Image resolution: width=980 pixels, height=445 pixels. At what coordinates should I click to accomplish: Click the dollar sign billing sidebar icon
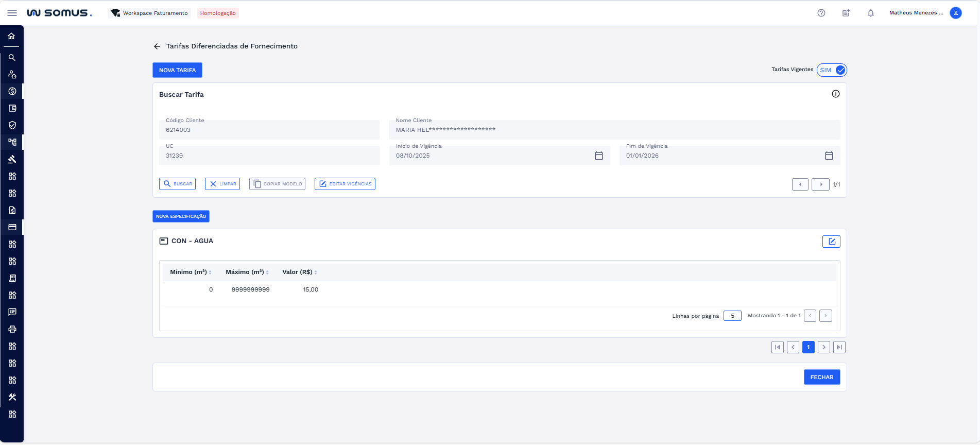[12, 91]
